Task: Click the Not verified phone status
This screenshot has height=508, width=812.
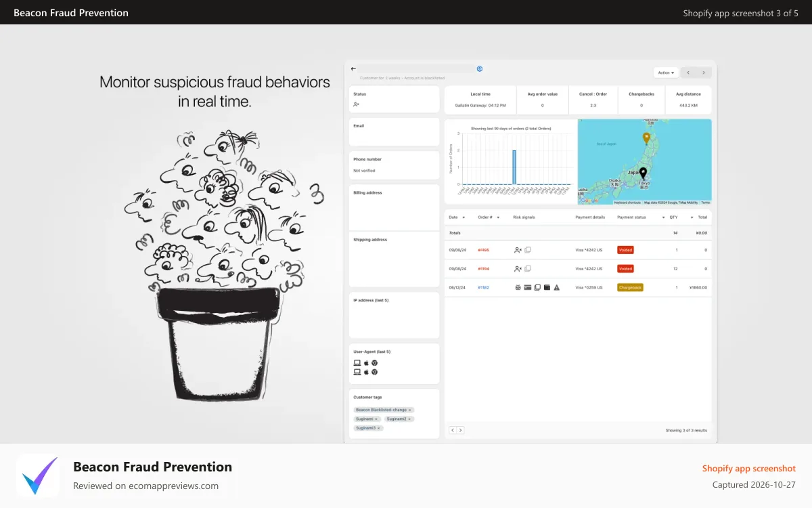Action: (x=364, y=171)
